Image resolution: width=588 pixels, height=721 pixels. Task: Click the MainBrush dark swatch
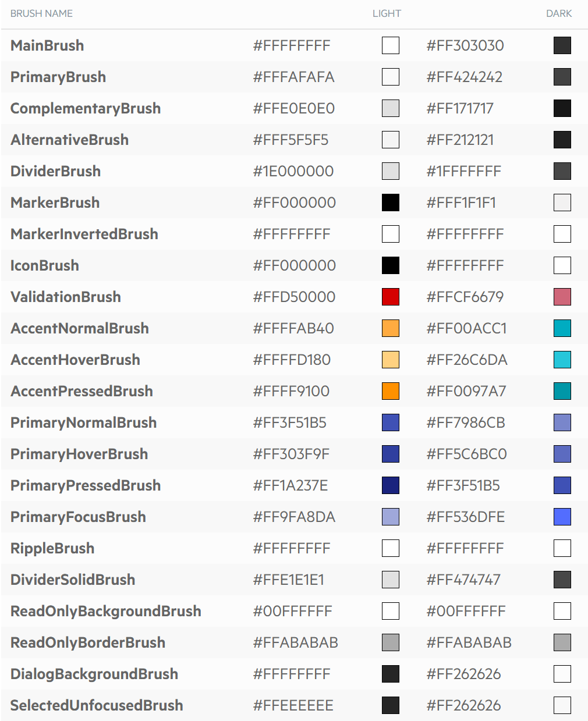[562, 45]
